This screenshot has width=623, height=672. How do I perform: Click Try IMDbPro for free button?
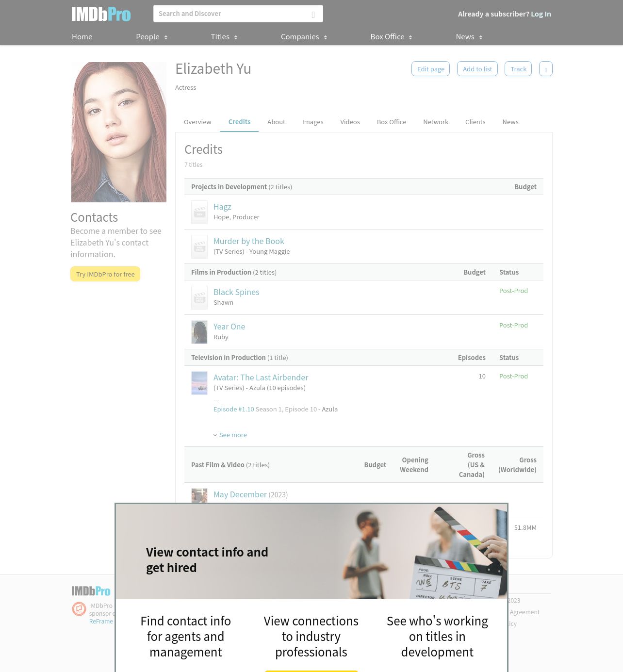pos(105,274)
